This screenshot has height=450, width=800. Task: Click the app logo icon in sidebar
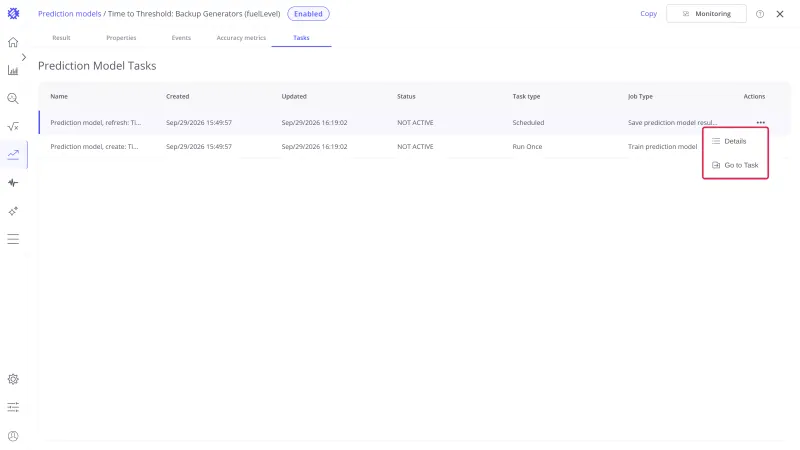(x=13, y=14)
